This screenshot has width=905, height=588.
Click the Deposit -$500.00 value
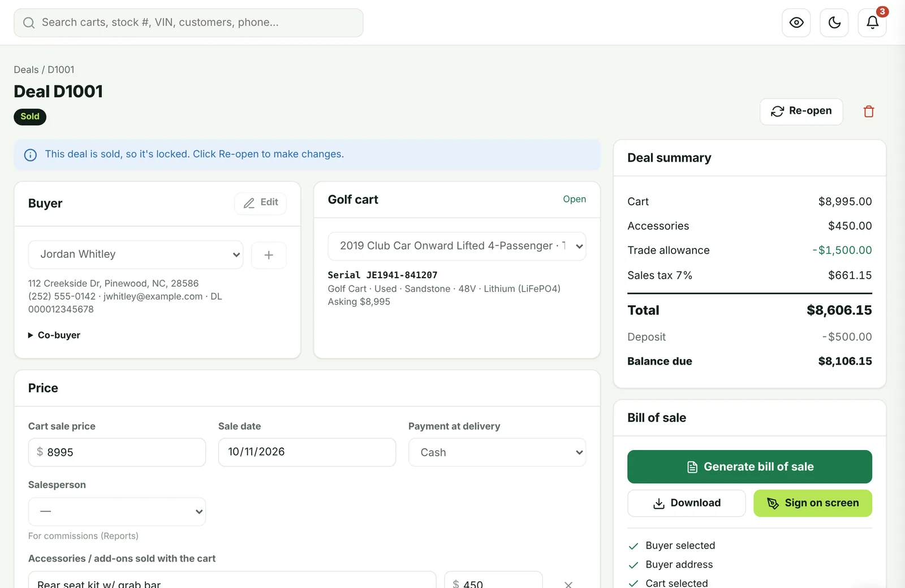(x=847, y=337)
